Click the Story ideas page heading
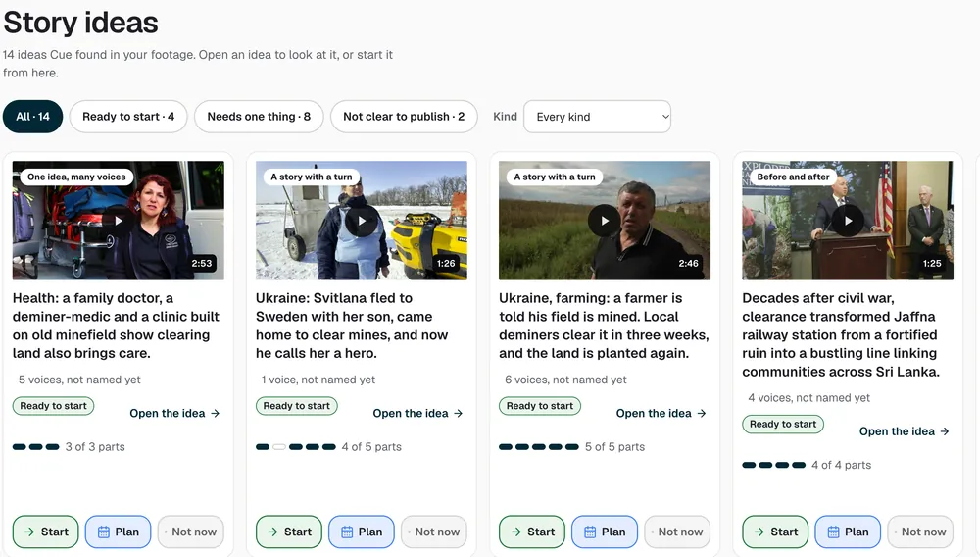The height and width of the screenshot is (557, 980). (80, 23)
